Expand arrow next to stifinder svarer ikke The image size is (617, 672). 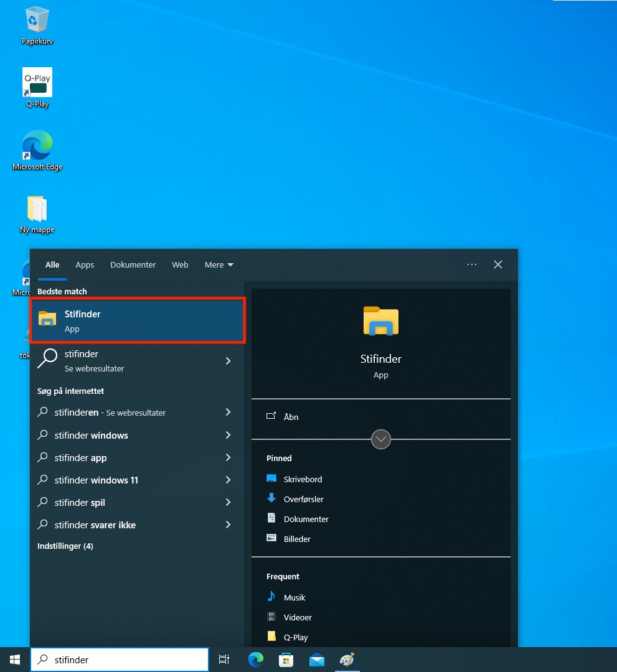pyautogui.click(x=228, y=525)
